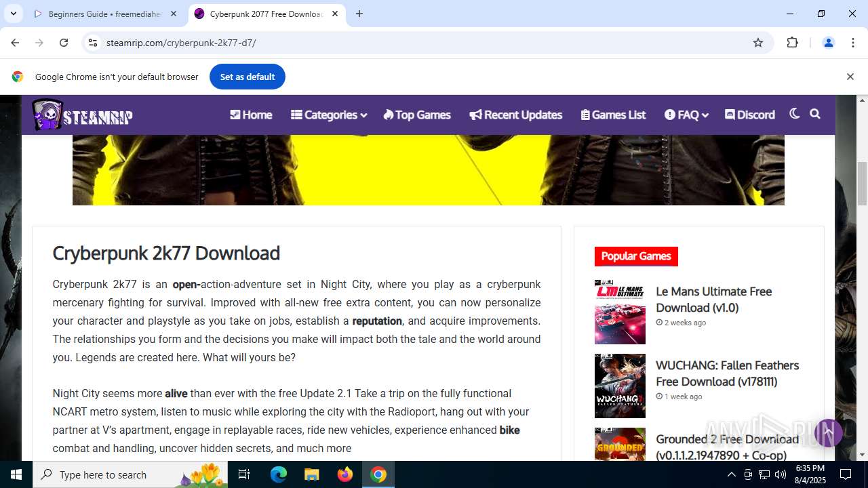Open the volume control tray icon
Image resolution: width=868 pixels, height=488 pixels.
click(781, 474)
